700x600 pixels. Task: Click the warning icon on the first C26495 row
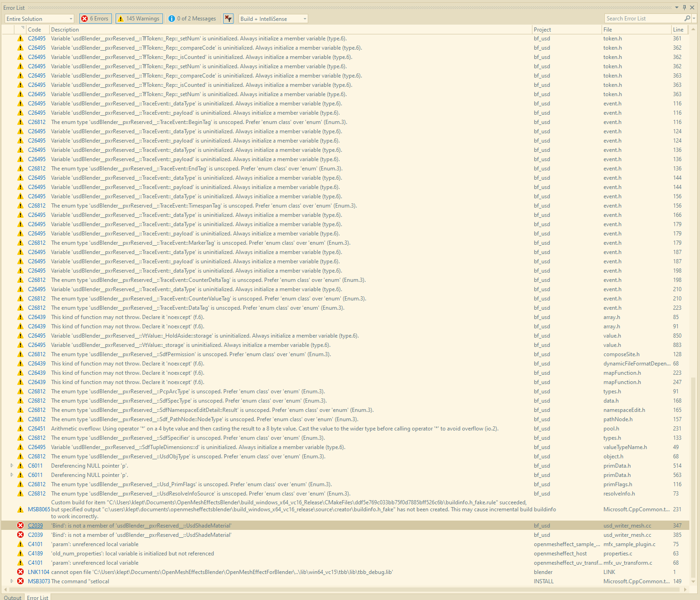(x=20, y=39)
